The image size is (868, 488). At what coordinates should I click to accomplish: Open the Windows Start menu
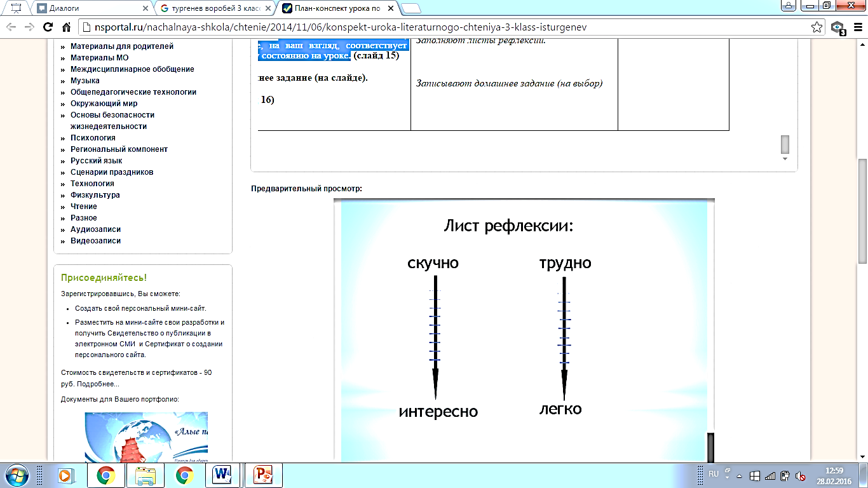tap(17, 475)
